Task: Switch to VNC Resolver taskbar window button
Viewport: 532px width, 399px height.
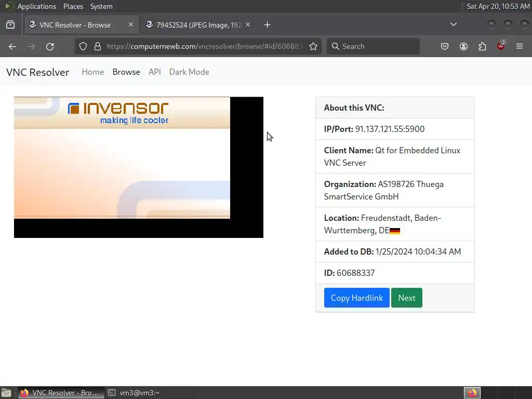Action: pyautogui.click(x=61, y=393)
